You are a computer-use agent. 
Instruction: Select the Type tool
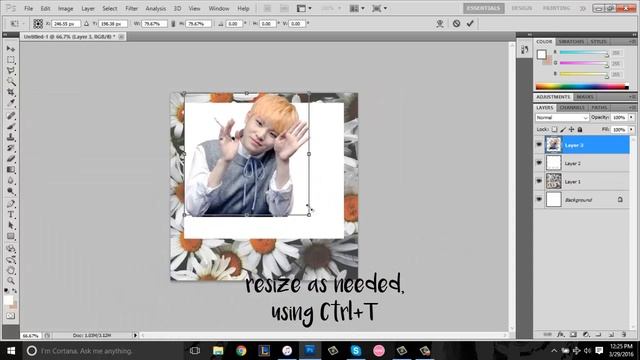click(11, 214)
